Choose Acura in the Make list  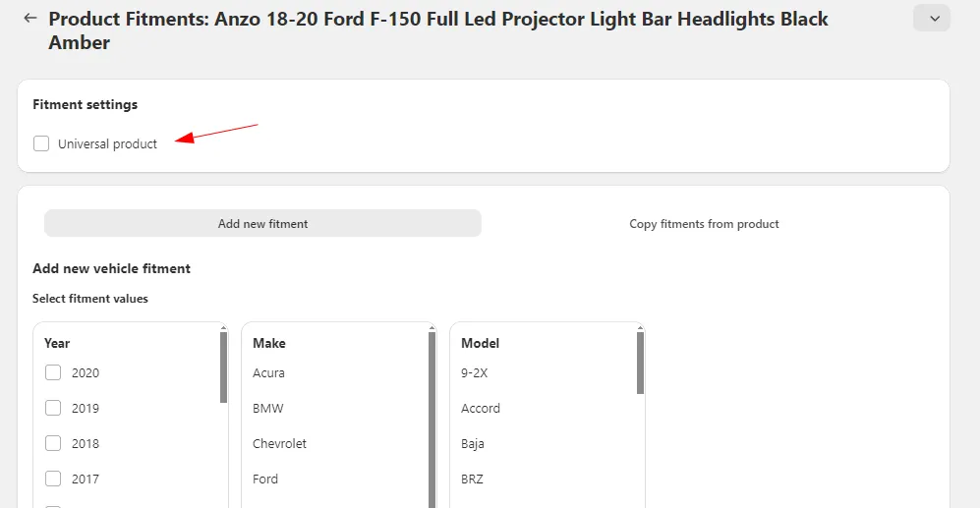(x=268, y=373)
